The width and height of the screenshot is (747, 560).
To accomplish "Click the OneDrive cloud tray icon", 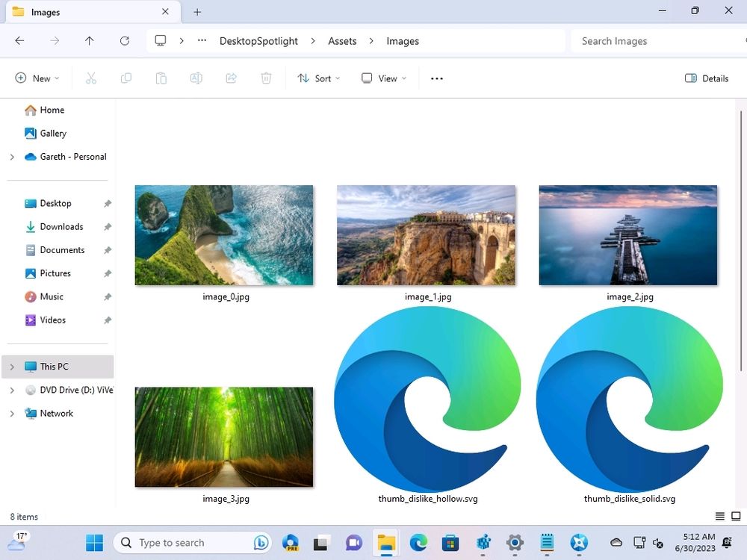I will [x=616, y=542].
